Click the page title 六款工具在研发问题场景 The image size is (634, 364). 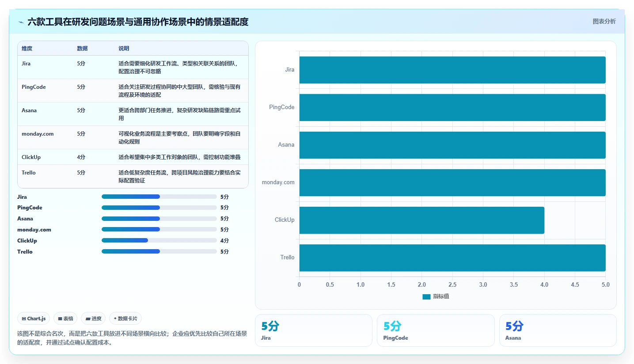138,22
